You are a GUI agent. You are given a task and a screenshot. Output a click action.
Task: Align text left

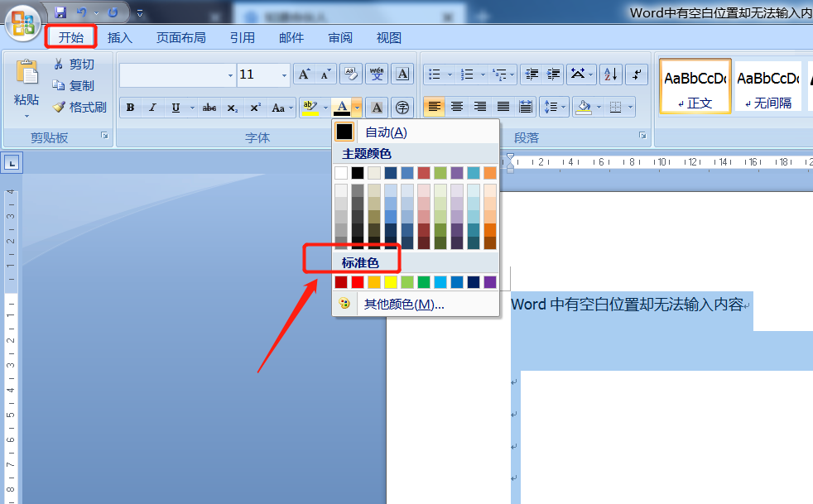click(435, 107)
